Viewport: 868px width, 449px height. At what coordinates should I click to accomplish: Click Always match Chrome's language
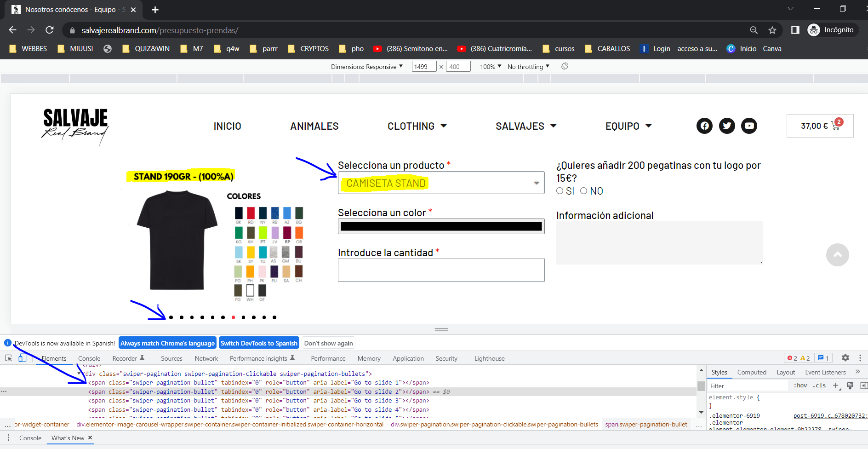(167, 343)
